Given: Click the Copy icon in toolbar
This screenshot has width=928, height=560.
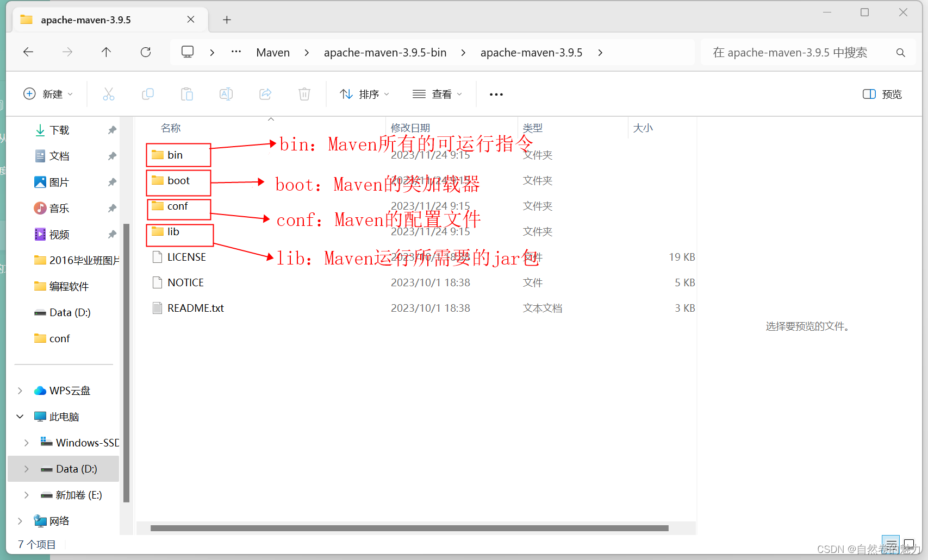Looking at the screenshot, I should 148,95.
